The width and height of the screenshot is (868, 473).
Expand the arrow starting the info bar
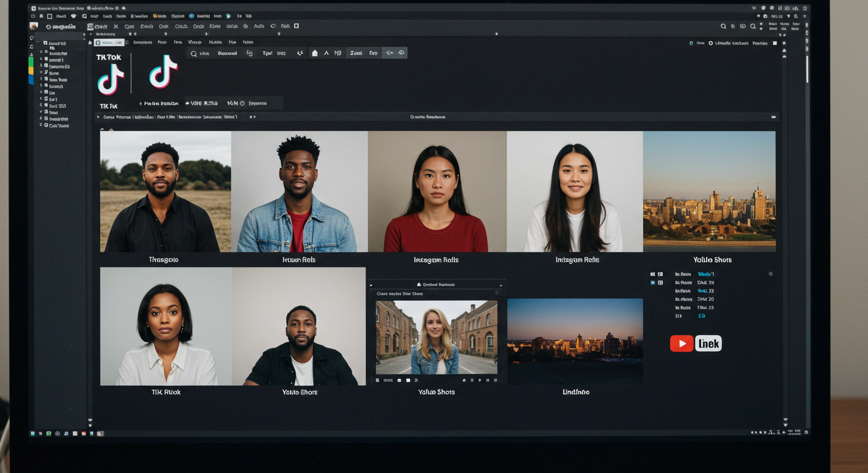(98, 117)
